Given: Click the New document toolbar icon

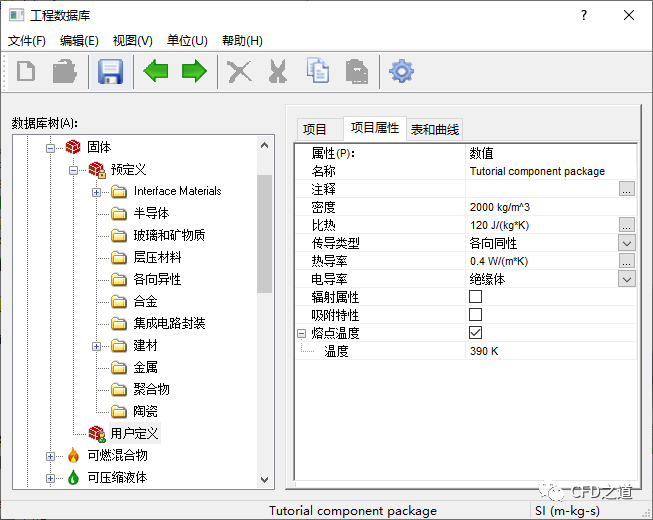Looking at the screenshot, I should 27,72.
